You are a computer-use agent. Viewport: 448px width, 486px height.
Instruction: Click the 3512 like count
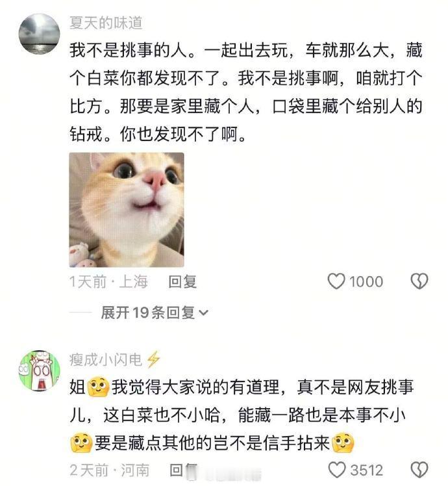point(367,470)
